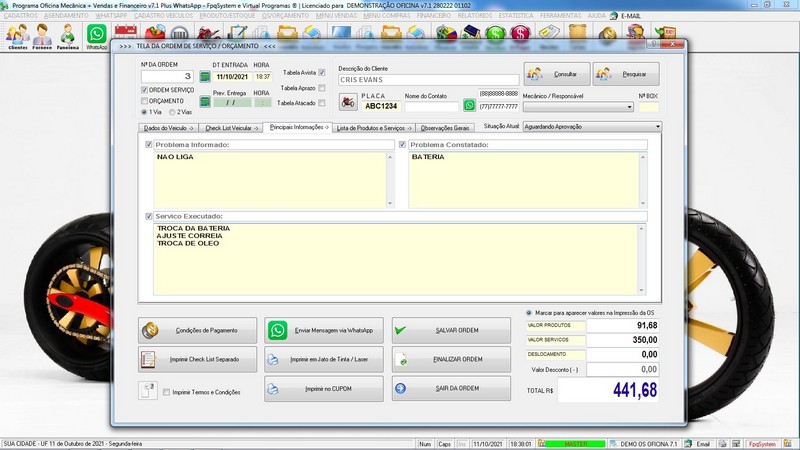Click the Email icon in status bar
Viewport: 800px width, 450px height.
(x=688, y=444)
